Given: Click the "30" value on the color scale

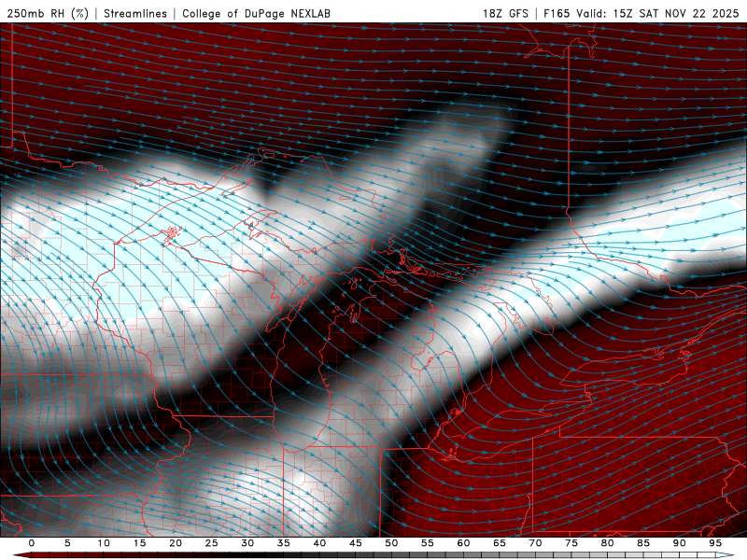Looking at the screenshot, I should [x=247, y=543].
